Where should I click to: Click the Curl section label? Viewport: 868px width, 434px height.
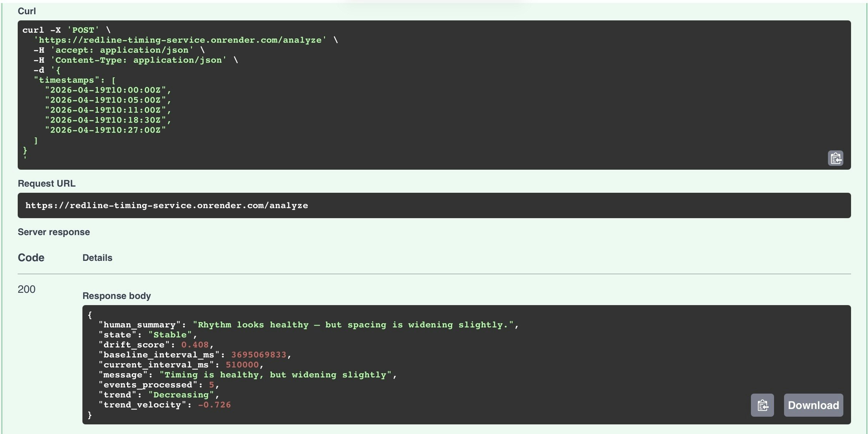pyautogui.click(x=27, y=11)
